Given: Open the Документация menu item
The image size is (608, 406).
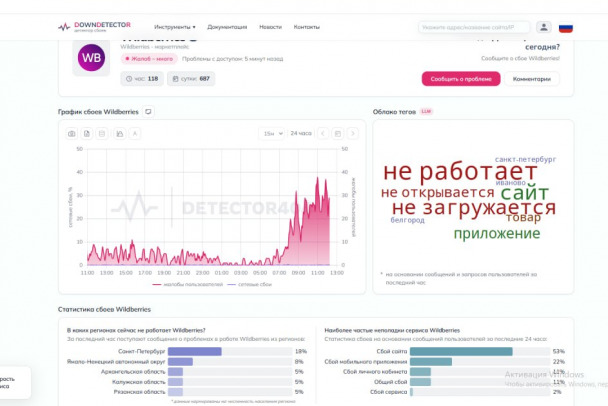Looking at the screenshot, I should pyautogui.click(x=227, y=27).
